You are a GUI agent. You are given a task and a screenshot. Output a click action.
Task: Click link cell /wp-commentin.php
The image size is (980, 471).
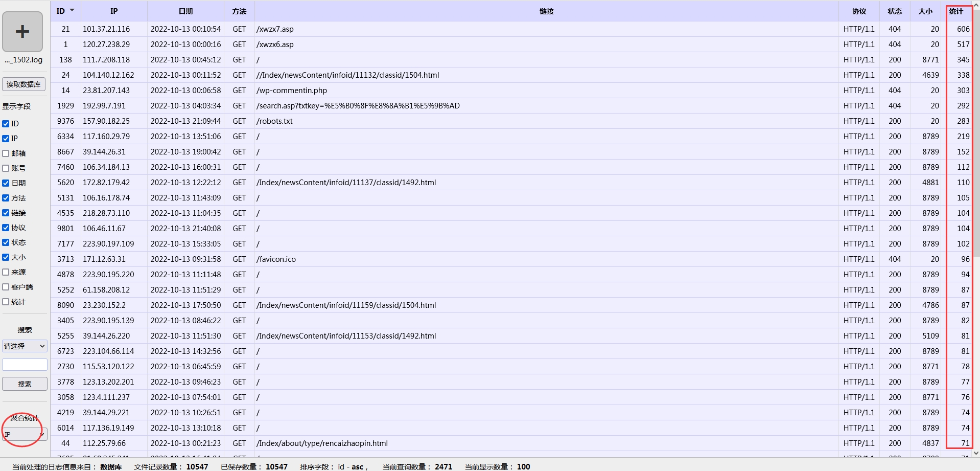coord(292,91)
